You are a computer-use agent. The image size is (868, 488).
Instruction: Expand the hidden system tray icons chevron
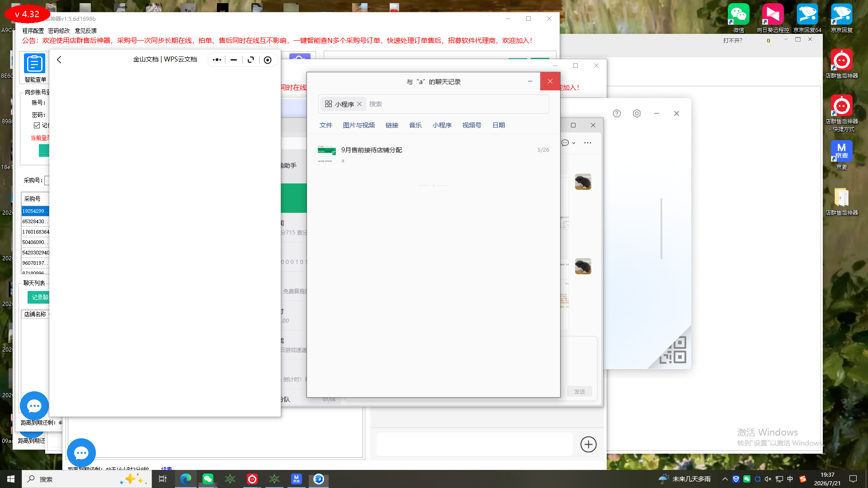point(725,479)
